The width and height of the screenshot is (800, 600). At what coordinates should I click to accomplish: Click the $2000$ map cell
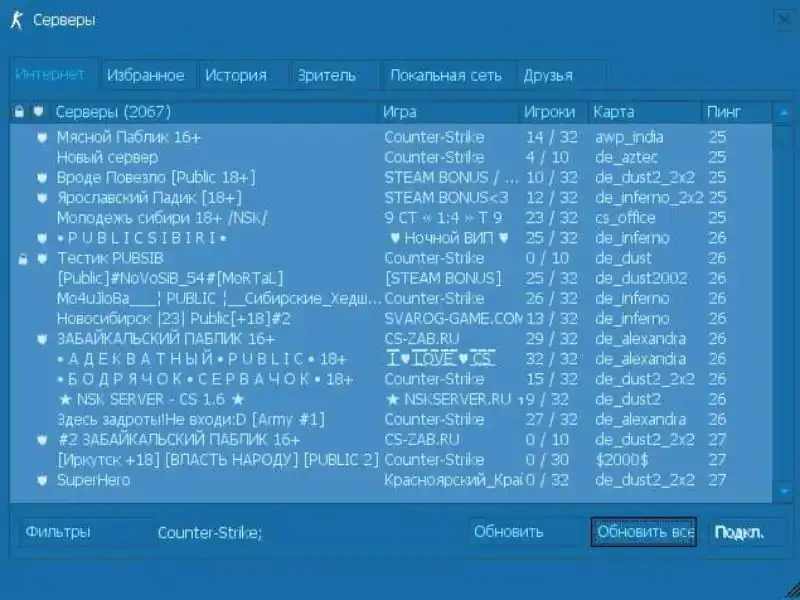(622, 460)
